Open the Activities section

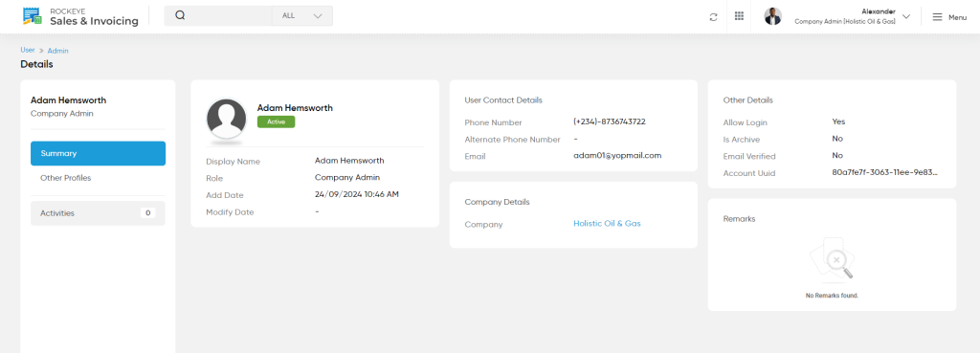[99, 213]
